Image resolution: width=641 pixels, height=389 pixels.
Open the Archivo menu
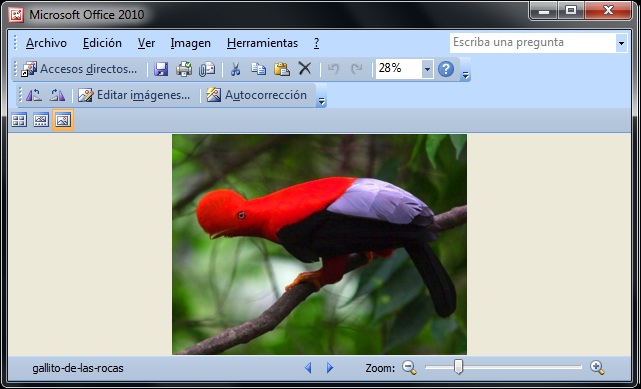tap(46, 43)
